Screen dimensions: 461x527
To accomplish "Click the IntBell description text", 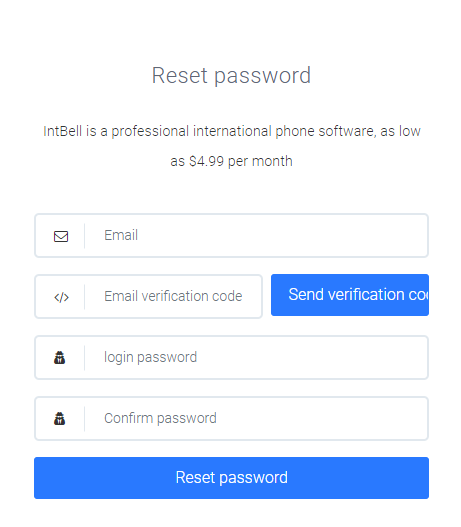I will pos(232,146).
